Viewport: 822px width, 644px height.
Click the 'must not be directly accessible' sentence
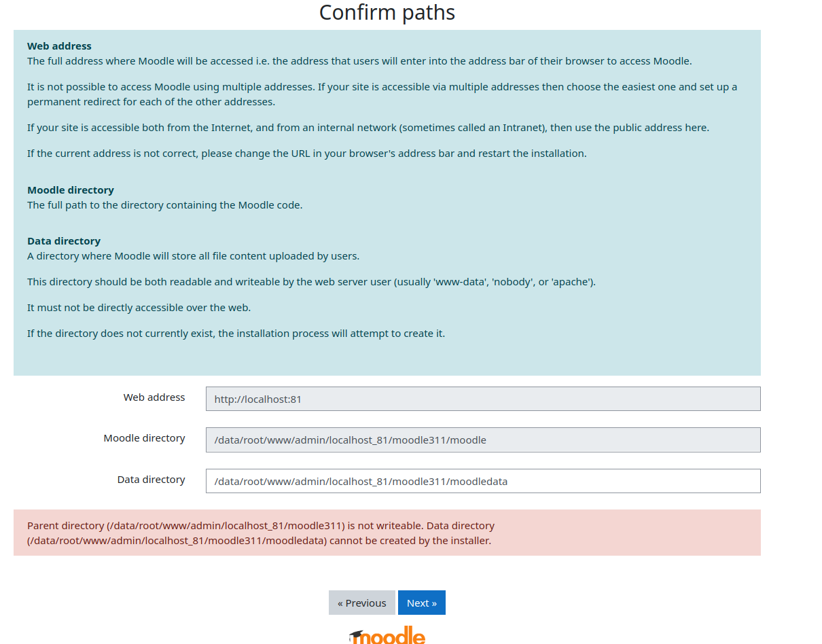pos(139,308)
